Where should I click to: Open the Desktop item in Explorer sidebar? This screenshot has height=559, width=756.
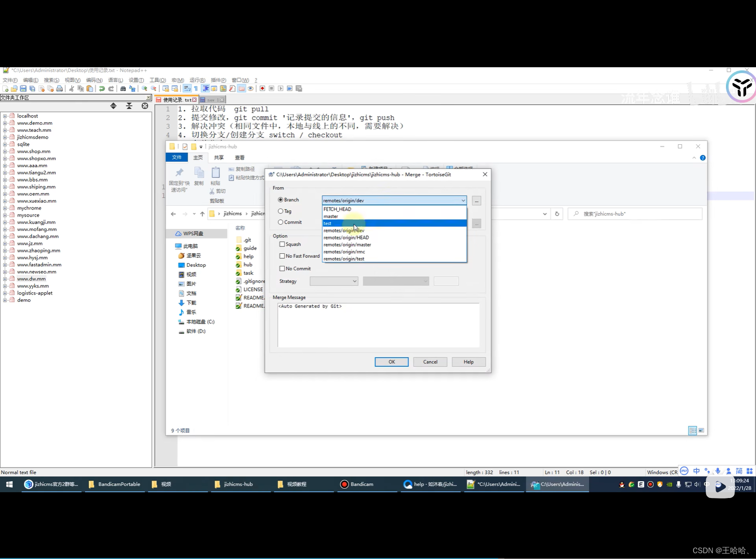point(196,265)
